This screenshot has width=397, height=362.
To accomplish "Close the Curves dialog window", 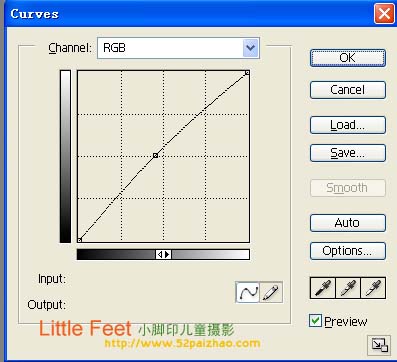I will pyautogui.click(x=384, y=14).
